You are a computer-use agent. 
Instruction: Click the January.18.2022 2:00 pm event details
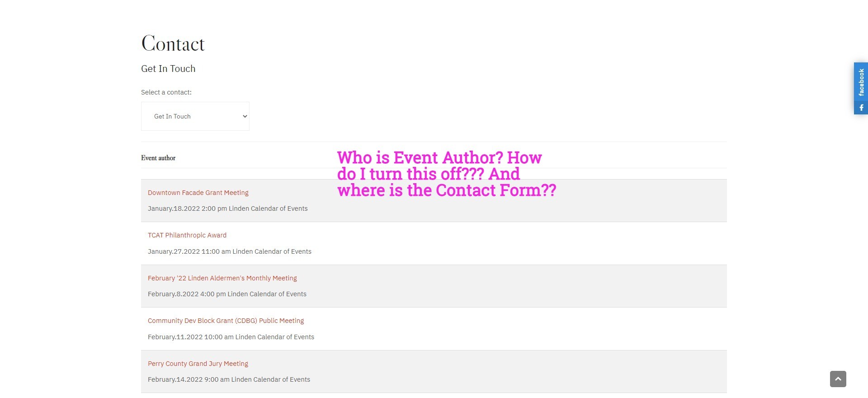pos(227,208)
